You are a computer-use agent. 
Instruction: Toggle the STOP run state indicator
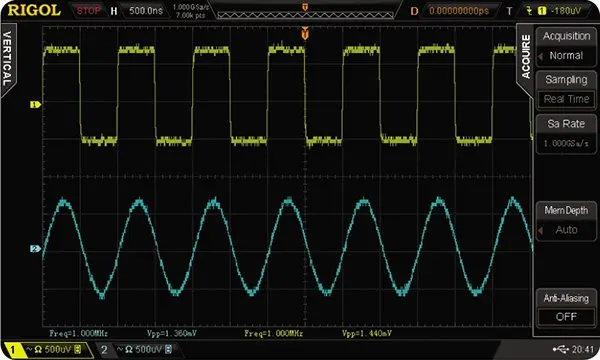(88, 11)
